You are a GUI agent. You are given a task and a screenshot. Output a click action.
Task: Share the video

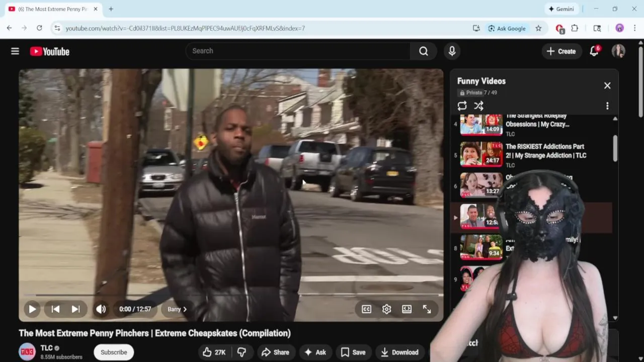[275, 352]
